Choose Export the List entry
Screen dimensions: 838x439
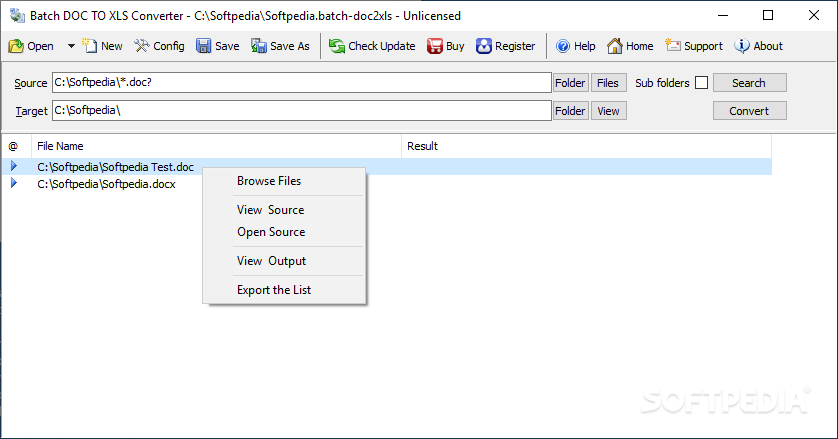(284, 290)
